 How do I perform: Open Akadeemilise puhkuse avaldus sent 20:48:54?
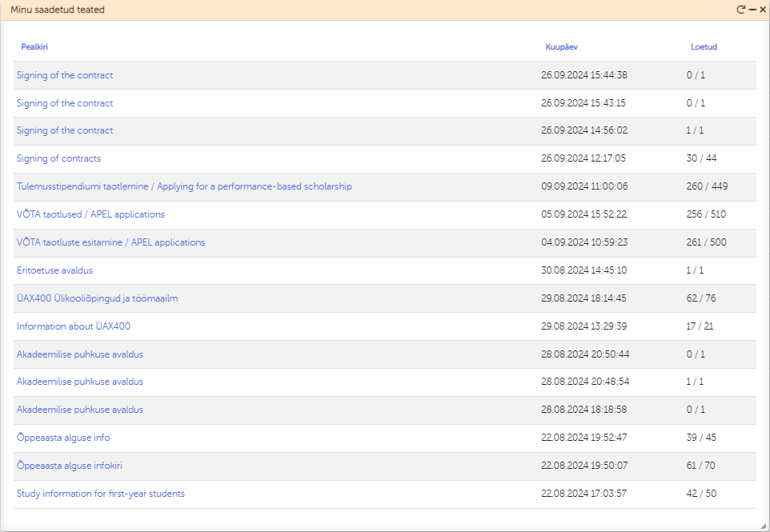tap(80, 382)
